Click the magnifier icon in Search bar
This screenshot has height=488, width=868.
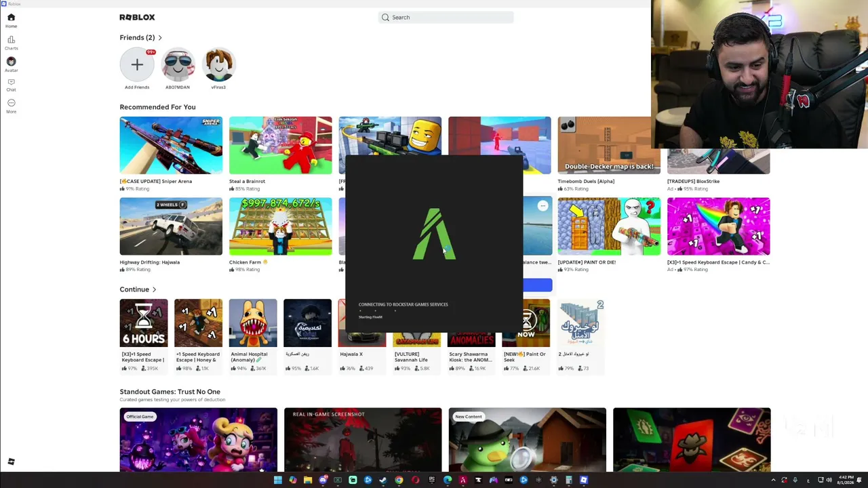click(385, 17)
